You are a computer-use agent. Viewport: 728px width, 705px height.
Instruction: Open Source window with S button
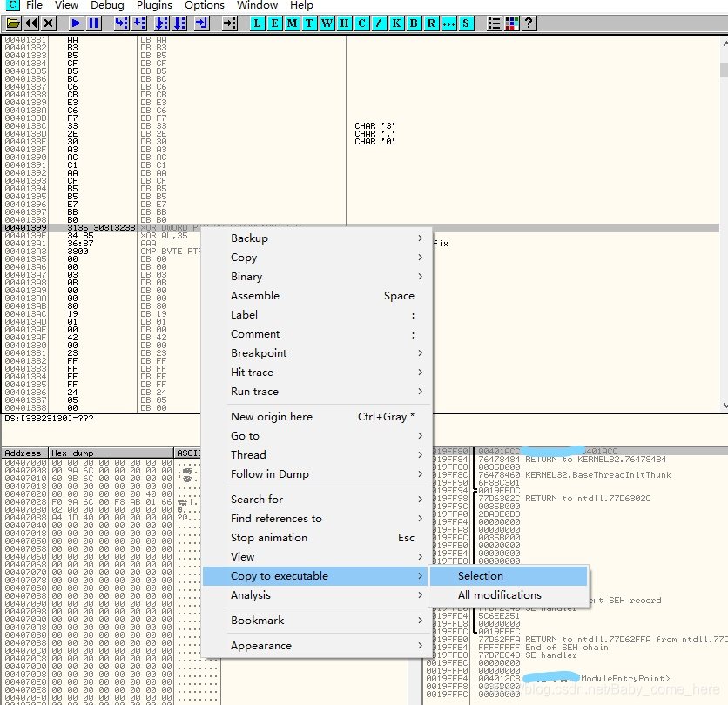click(466, 23)
